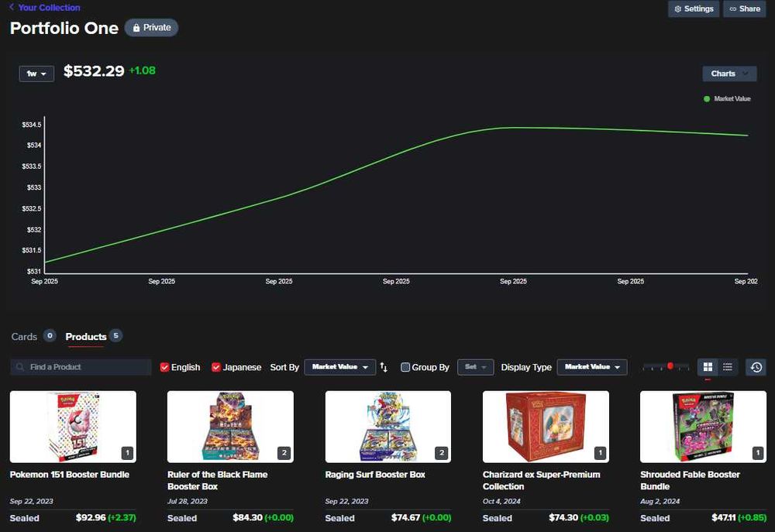Select grid view icon
Image resolution: width=775 pixels, height=532 pixels.
point(708,367)
